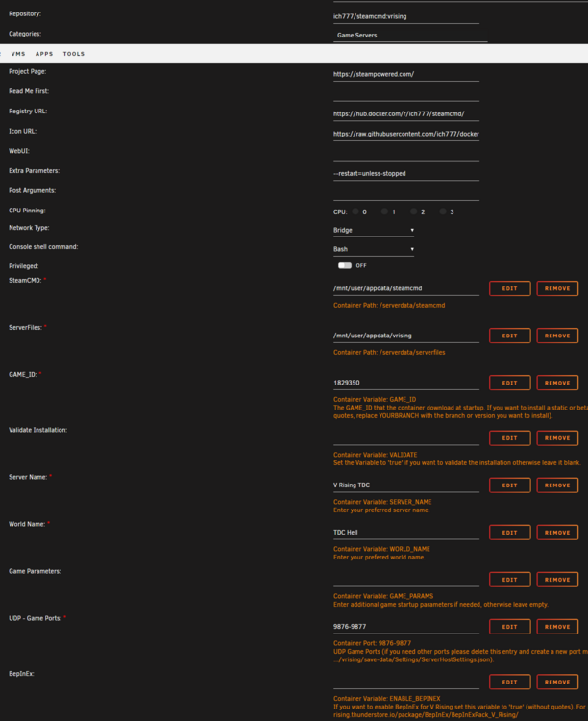Focus the Game Parameters value field

pos(406,580)
